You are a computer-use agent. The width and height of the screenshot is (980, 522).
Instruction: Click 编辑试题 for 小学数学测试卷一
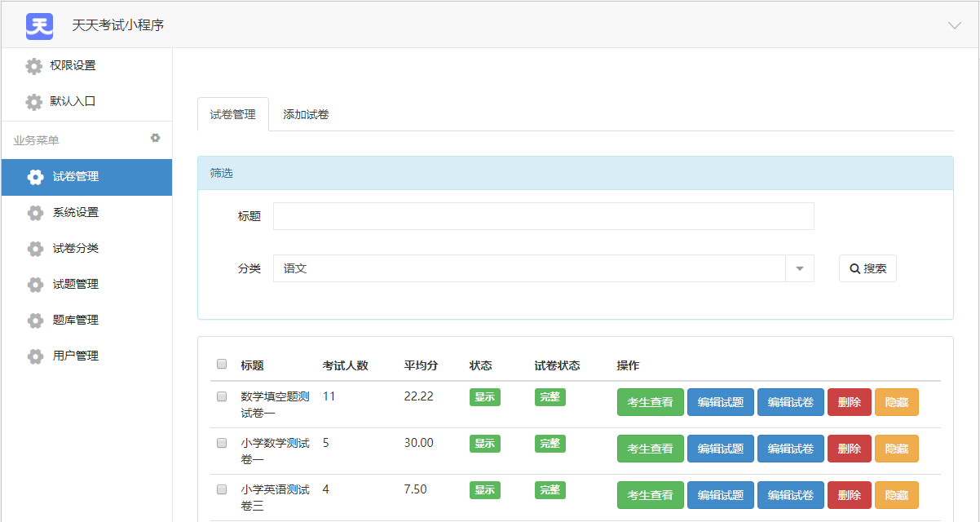coord(721,449)
